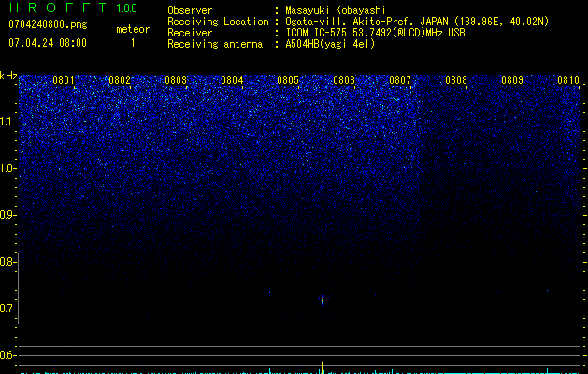Click the 0803 time marker
588x374 pixels.
click(176, 80)
